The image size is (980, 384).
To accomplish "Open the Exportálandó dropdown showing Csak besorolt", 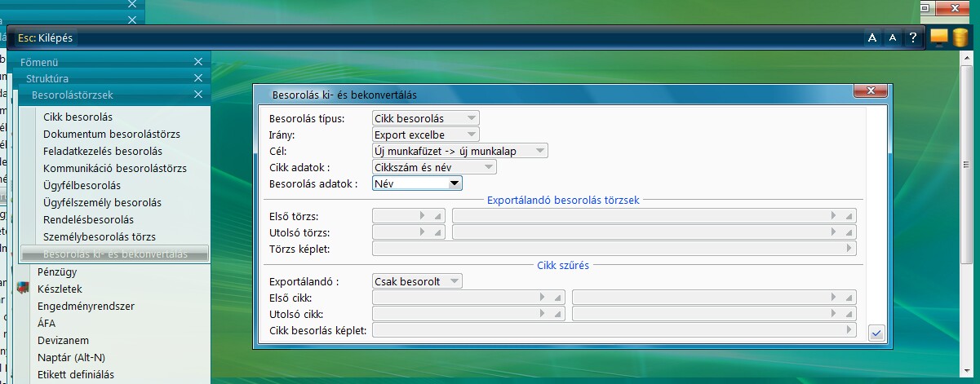I will 417,281.
